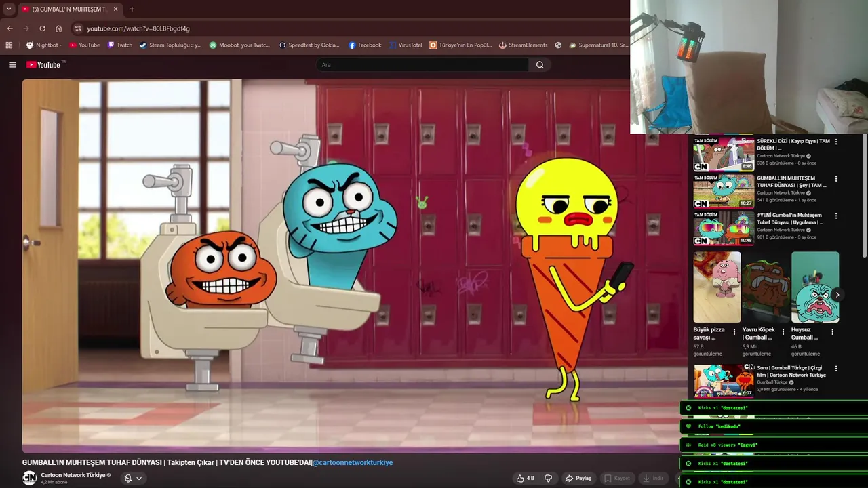The height and width of the screenshot is (488, 868).
Task: Open the SÜREKLİ DİZİ Kayıp Eşya thumbnail
Action: [x=724, y=153]
